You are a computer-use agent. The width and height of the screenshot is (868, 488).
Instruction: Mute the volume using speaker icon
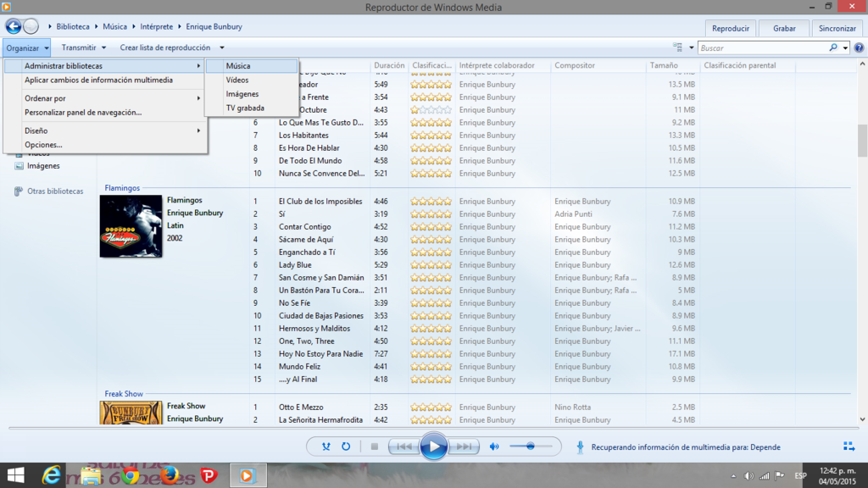click(494, 446)
